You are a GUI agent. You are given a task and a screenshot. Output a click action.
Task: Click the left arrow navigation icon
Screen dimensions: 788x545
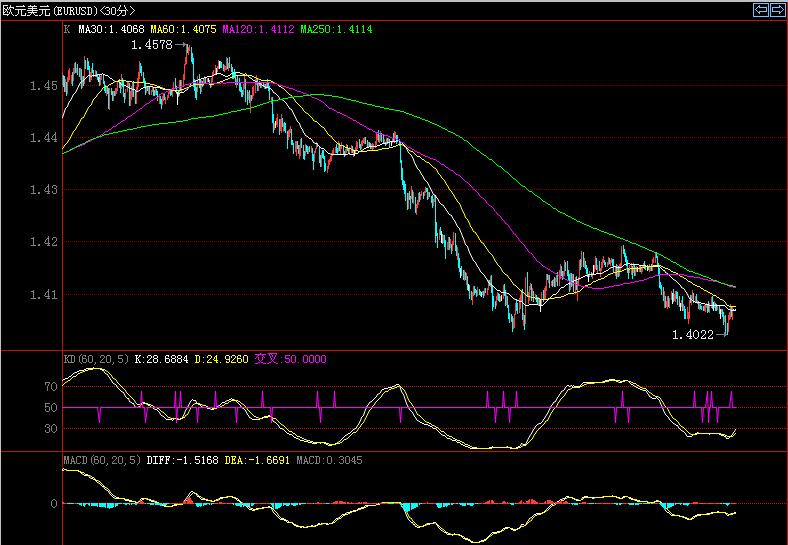pos(760,10)
